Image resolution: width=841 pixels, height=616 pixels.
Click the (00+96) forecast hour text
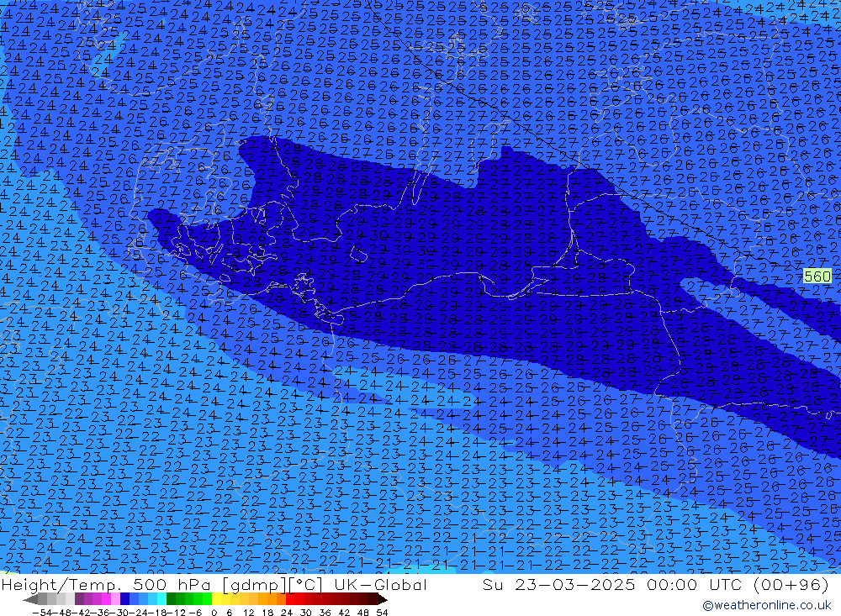[x=791, y=584]
